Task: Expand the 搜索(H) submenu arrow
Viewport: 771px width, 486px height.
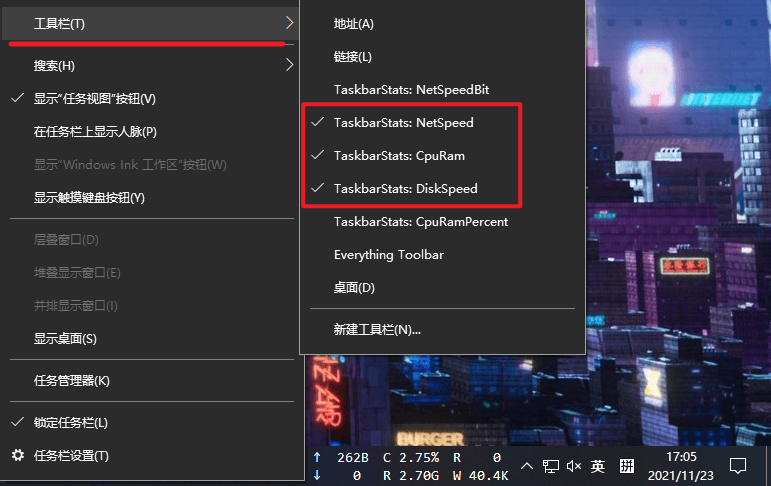Action: click(x=289, y=65)
